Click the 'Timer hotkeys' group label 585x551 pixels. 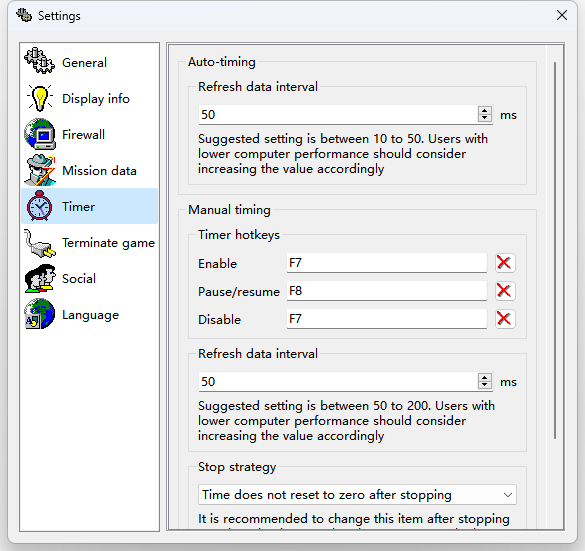(x=239, y=235)
